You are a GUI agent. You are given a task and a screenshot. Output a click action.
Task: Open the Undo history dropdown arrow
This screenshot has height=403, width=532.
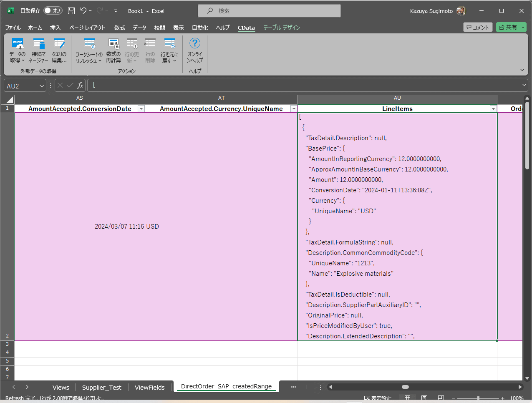click(x=90, y=11)
